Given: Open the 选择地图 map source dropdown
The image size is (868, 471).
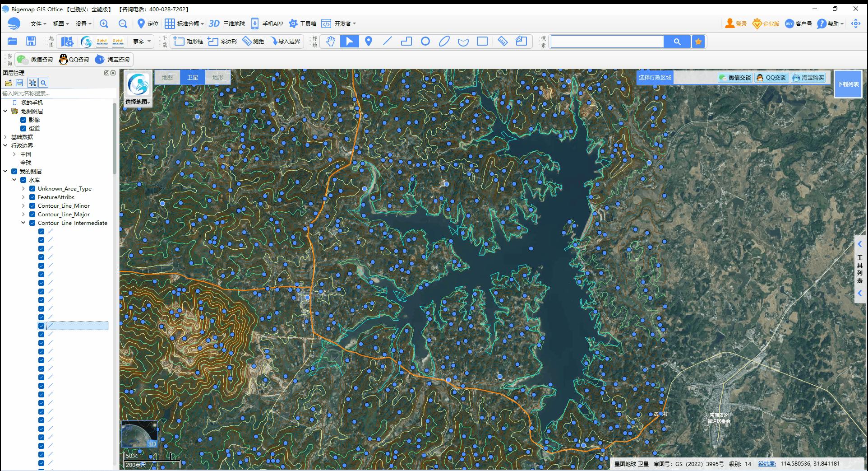Looking at the screenshot, I should (x=138, y=102).
